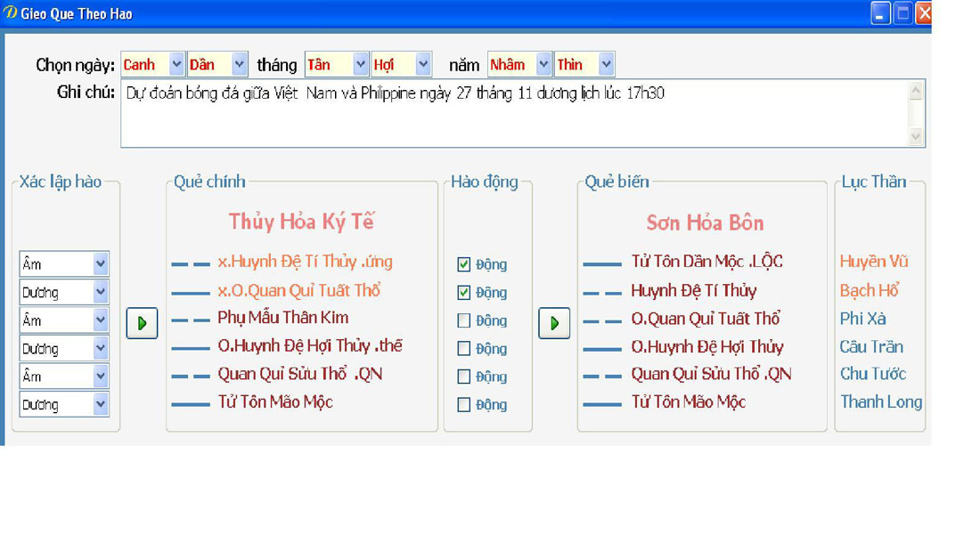Screen dimensions: 980x551
Task: Uncheck the first Động checkbox
Action: click(x=463, y=264)
